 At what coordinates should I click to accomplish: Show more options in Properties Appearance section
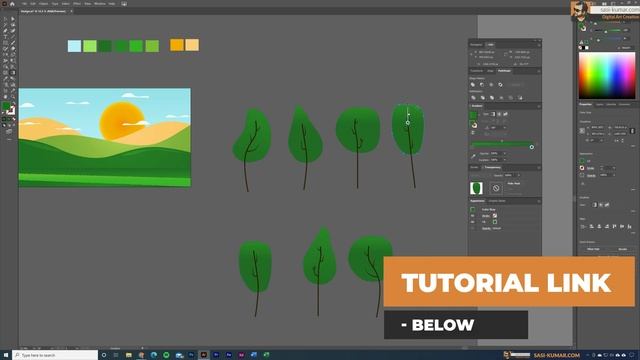coord(633,189)
